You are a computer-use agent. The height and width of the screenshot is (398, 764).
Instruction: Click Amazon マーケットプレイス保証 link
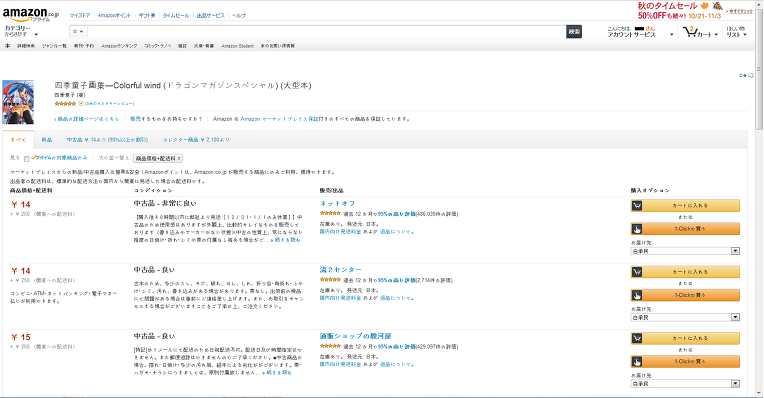click(x=279, y=119)
